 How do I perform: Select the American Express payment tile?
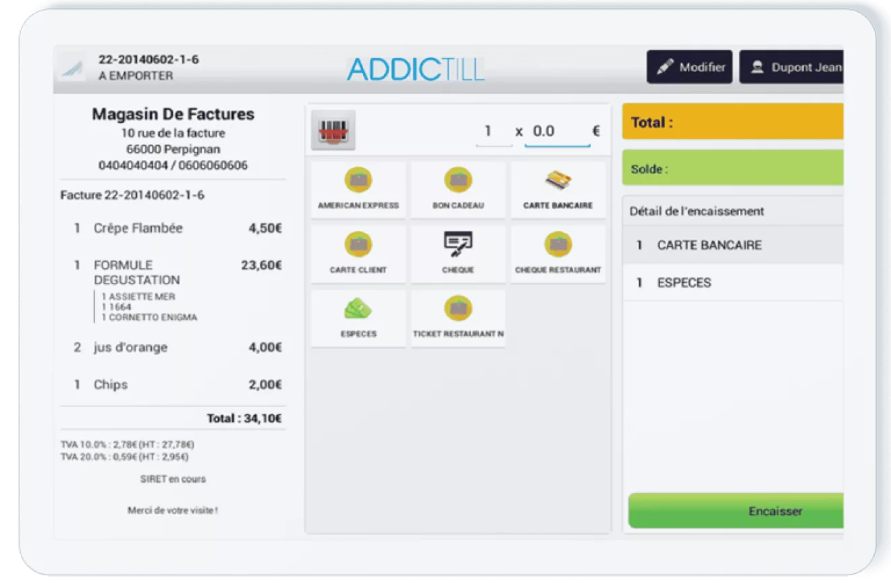[x=358, y=190]
